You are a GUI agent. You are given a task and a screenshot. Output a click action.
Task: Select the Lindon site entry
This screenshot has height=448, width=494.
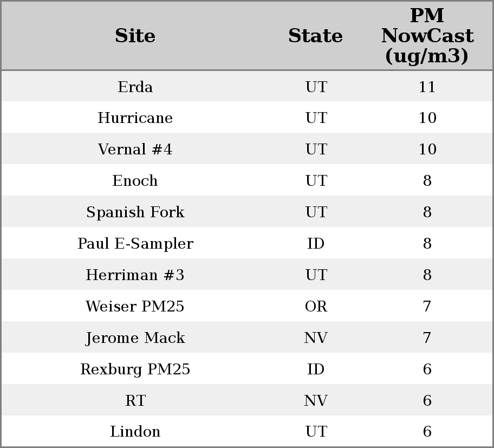point(135,432)
